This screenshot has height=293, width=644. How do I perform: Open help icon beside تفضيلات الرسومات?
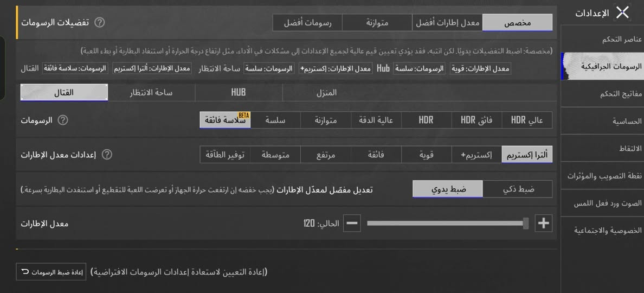pos(99,23)
